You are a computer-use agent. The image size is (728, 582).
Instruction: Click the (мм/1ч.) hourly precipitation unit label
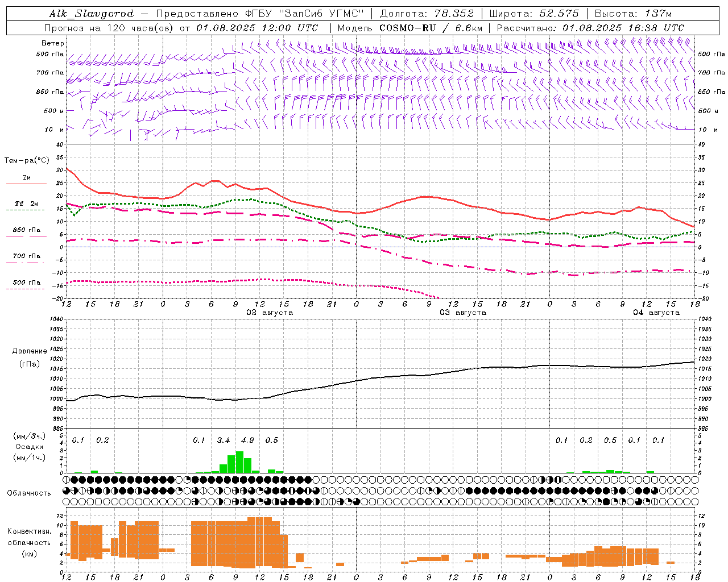(x=30, y=457)
